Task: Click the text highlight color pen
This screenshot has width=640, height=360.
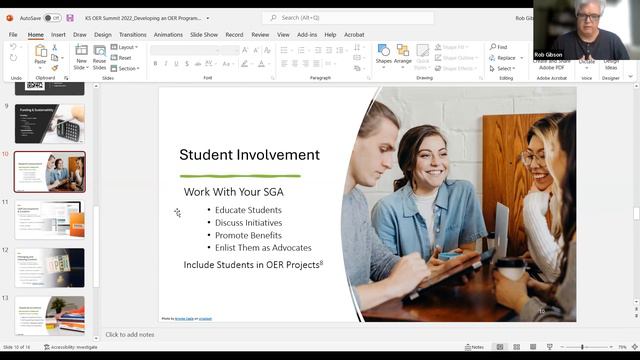Action: (x=244, y=64)
